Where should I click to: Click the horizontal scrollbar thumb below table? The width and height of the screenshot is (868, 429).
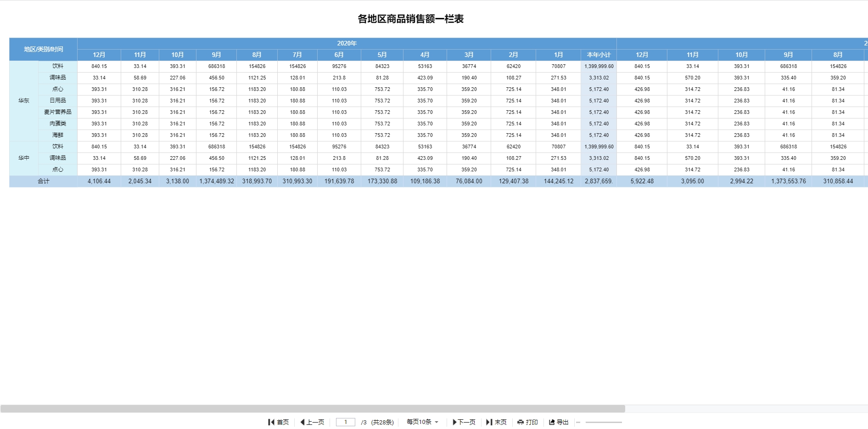coord(313,409)
